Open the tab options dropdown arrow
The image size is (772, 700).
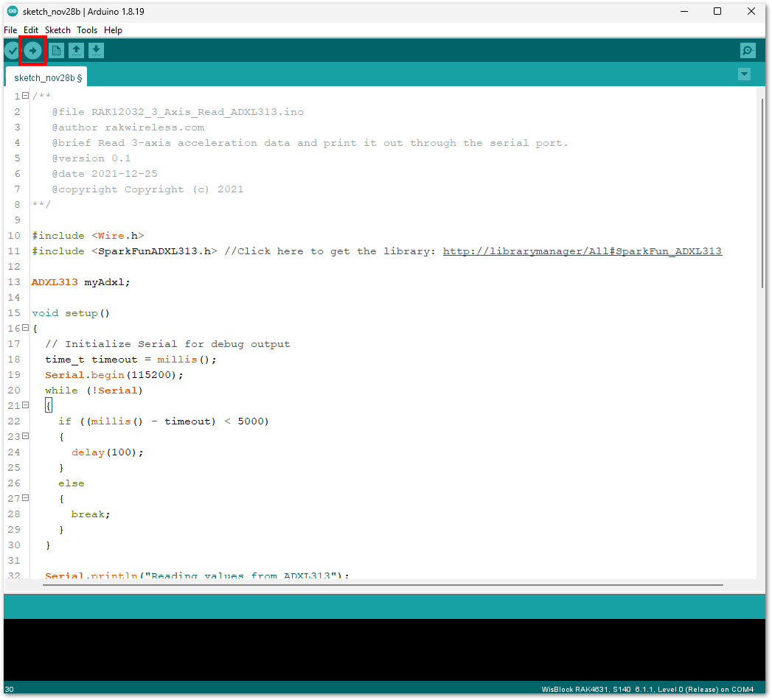coord(745,74)
